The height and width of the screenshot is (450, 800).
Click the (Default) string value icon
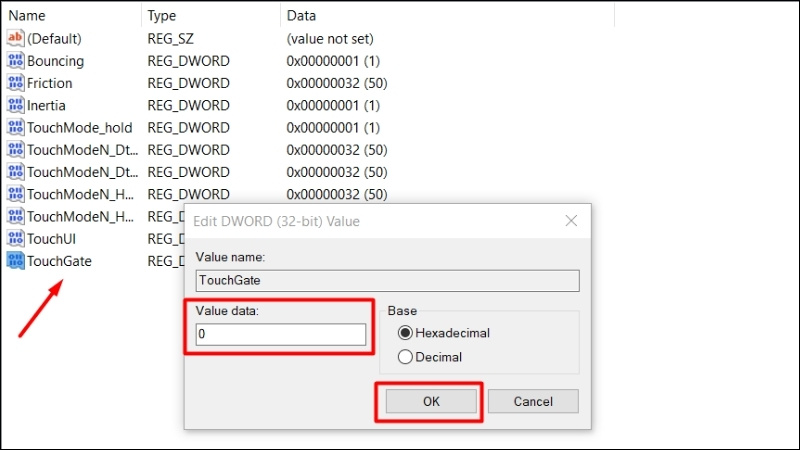point(15,38)
